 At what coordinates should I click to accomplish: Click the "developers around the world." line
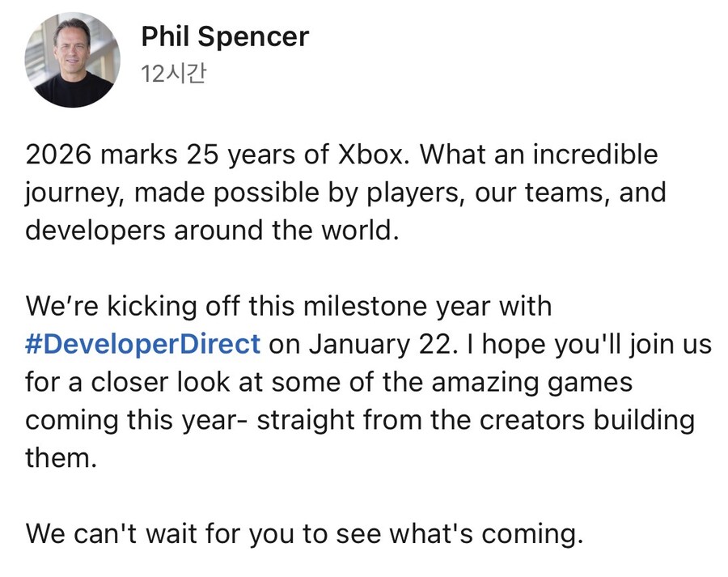213,230
